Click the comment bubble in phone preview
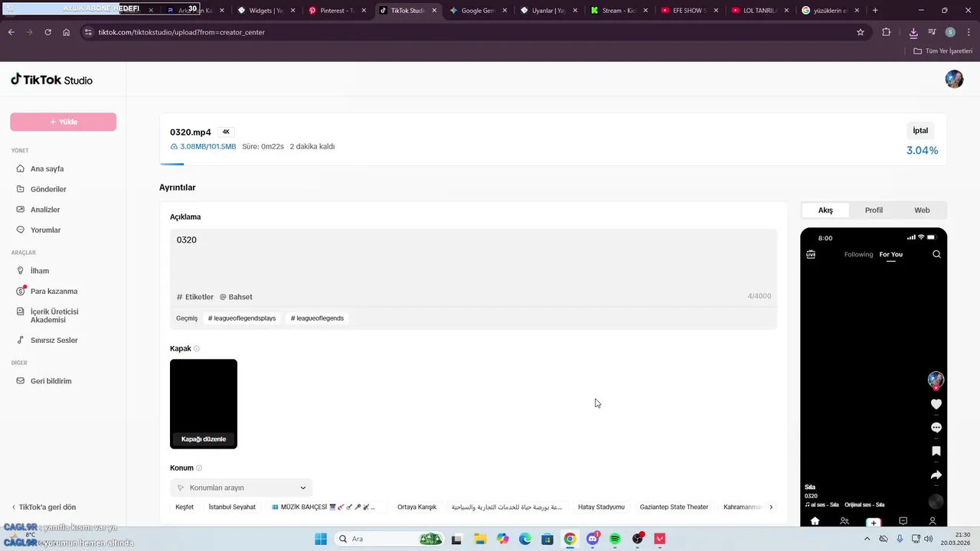980x551 pixels. 936,428
